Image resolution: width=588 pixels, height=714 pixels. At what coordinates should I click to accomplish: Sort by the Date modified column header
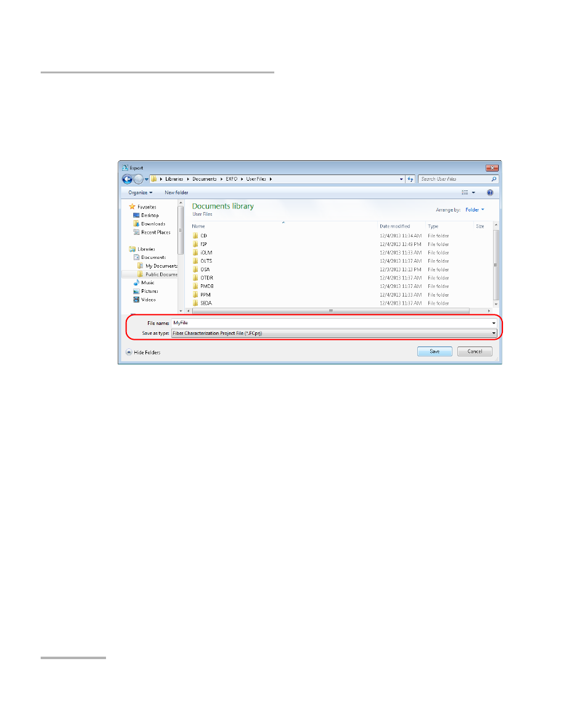tap(395, 226)
